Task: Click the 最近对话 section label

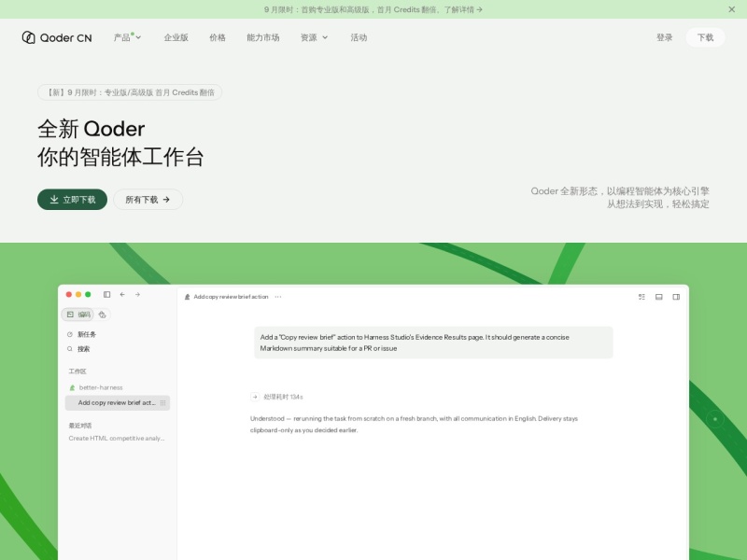Action: tap(80, 426)
